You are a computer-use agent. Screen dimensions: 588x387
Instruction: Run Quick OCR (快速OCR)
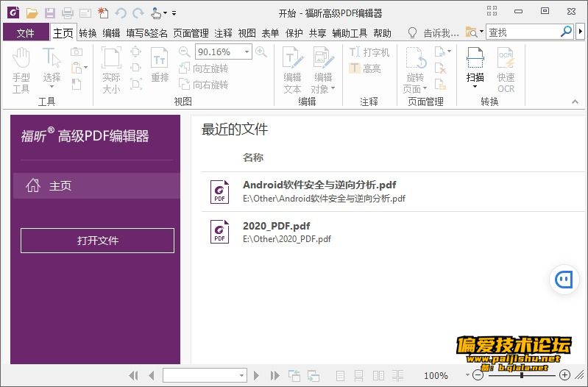click(x=506, y=71)
